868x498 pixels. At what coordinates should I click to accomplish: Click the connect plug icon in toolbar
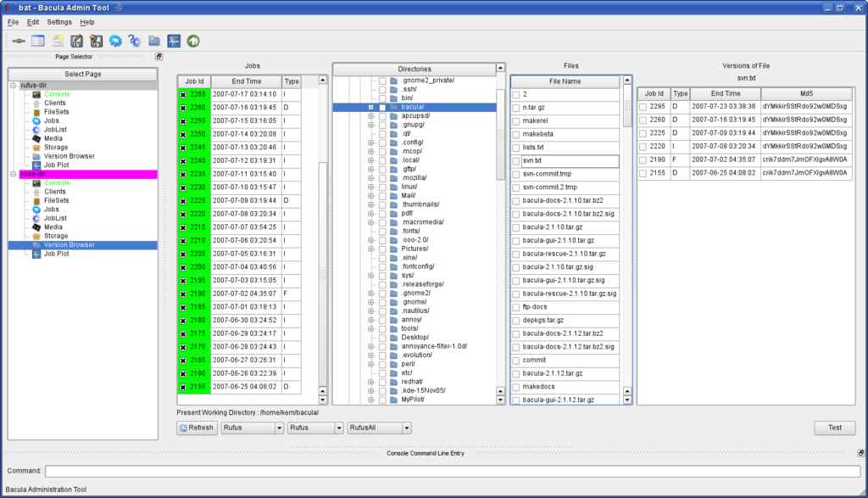coord(18,40)
